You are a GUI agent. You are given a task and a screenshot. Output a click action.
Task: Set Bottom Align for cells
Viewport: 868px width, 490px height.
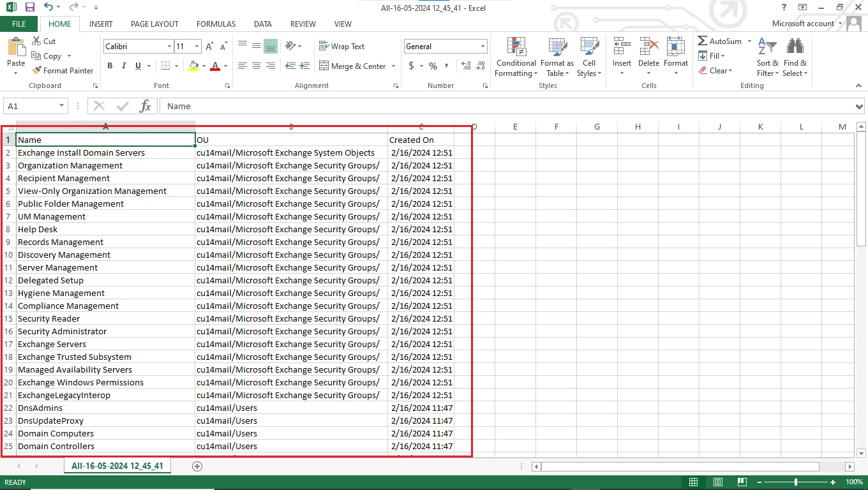coord(271,46)
